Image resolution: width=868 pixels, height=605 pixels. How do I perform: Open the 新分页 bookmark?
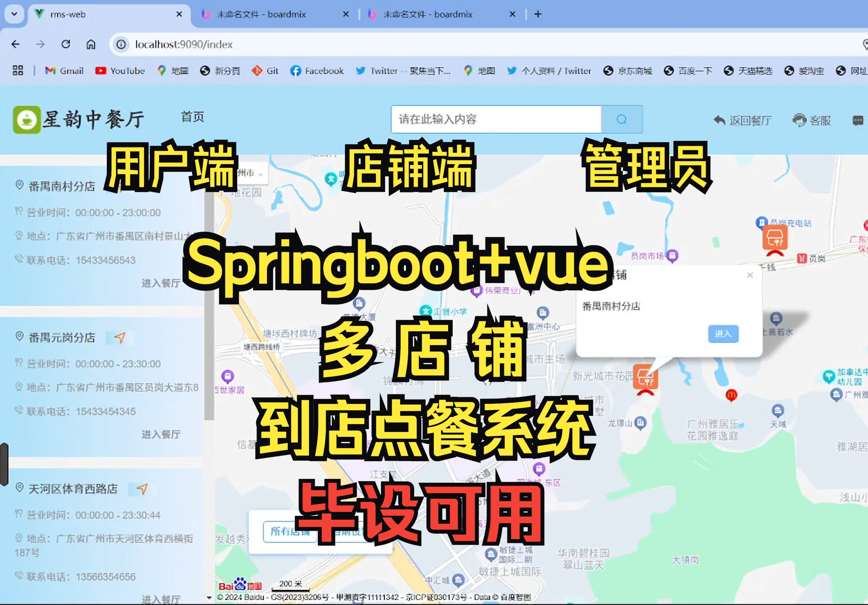click(x=220, y=71)
